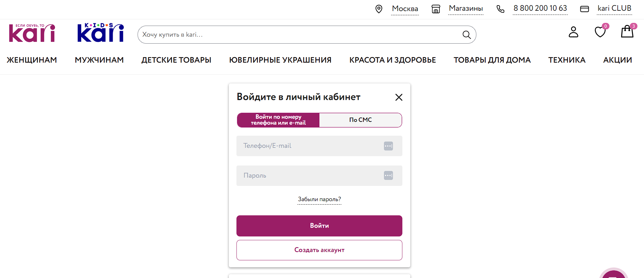Open the user account profile icon
Image resolution: width=644 pixels, height=278 pixels.
(x=573, y=32)
